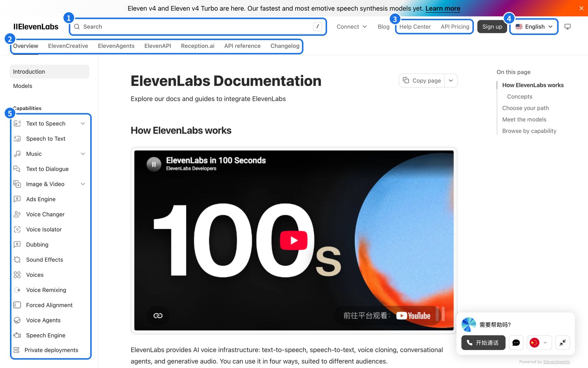Click the theme toggle monitor icon

tap(567, 26)
